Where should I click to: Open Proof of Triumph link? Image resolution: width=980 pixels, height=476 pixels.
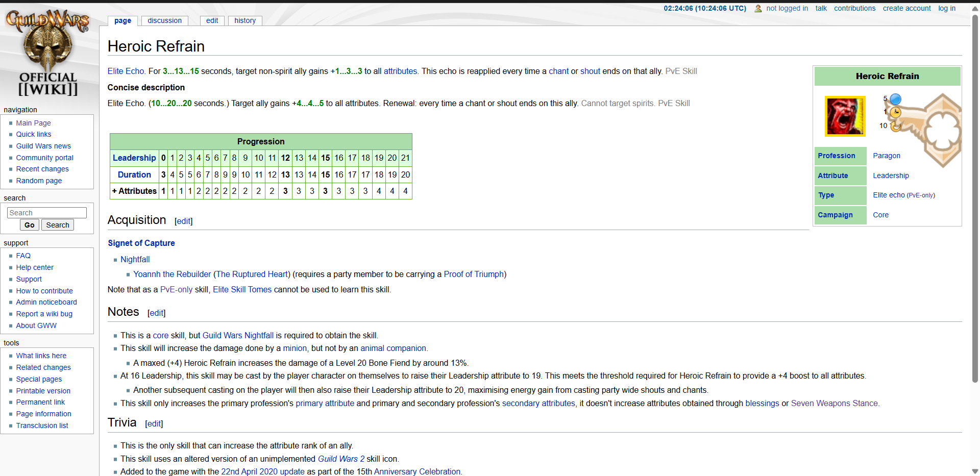(474, 274)
